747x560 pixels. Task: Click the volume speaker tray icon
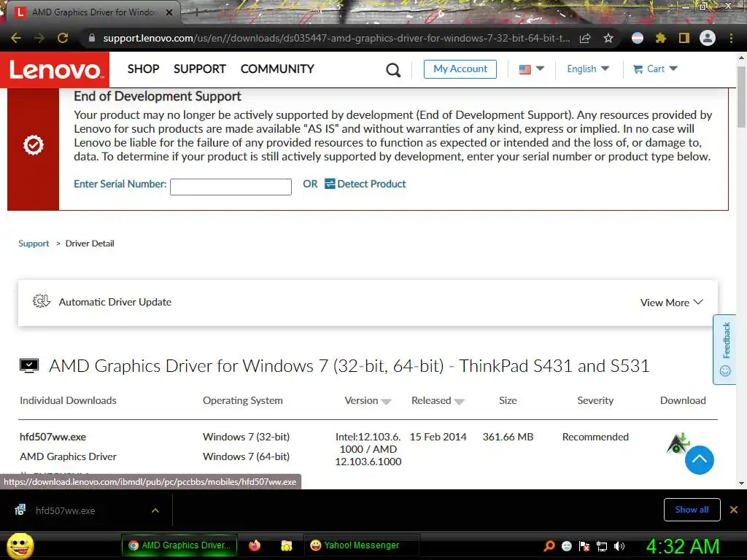pos(619,546)
